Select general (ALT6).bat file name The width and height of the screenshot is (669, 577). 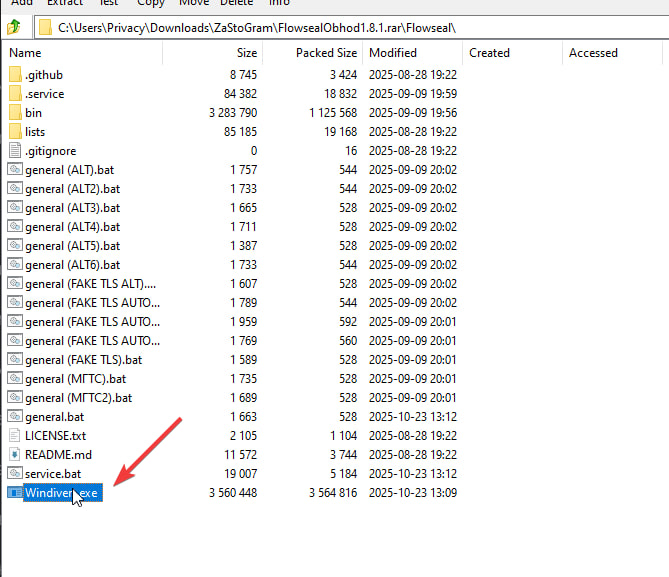[x=73, y=265]
